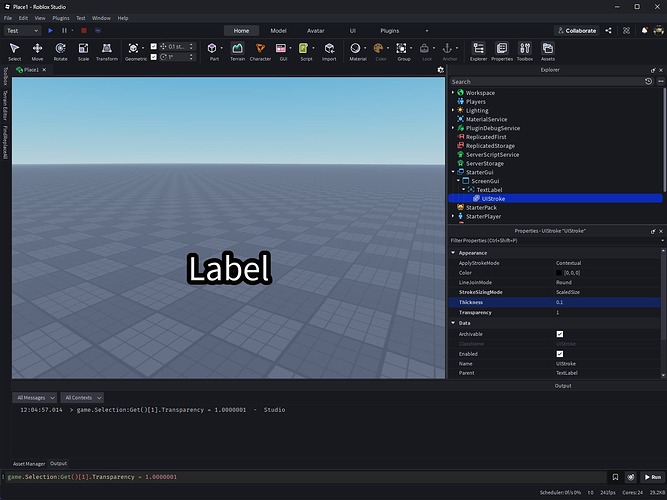Click the Import icon
Viewport: 667px width, 500px height.
pos(329,49)
